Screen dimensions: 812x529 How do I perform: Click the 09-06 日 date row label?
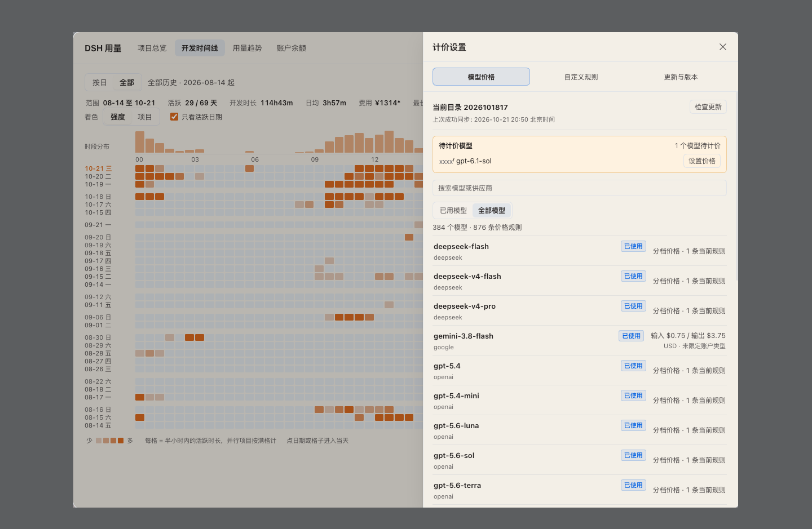click(x=98, y=317)
